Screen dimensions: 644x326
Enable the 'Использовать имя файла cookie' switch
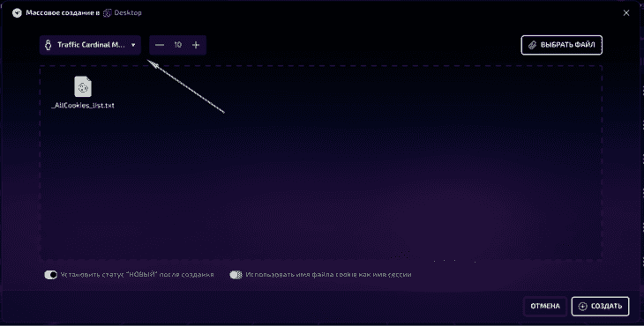click(x=236, y=275)
